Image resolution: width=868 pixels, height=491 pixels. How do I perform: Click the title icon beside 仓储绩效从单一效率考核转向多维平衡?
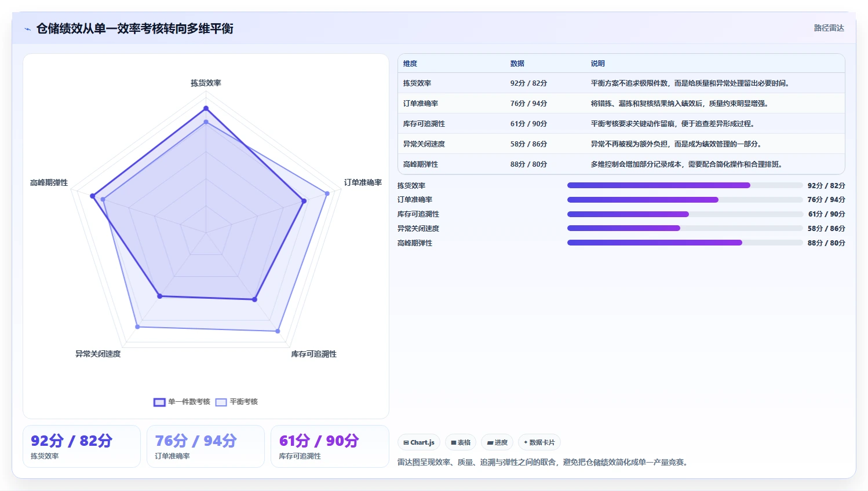[27, 29]
